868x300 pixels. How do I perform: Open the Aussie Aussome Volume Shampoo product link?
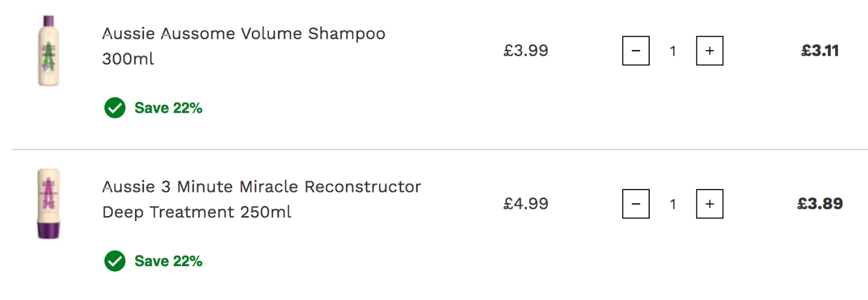point(244,46)
